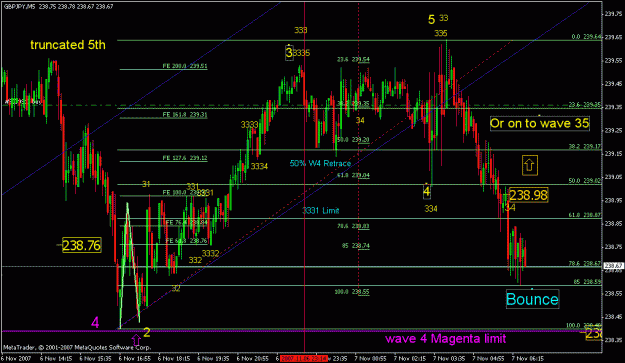Select the '3334' sub-wave label
625x363 pixels.
(259, 167)
